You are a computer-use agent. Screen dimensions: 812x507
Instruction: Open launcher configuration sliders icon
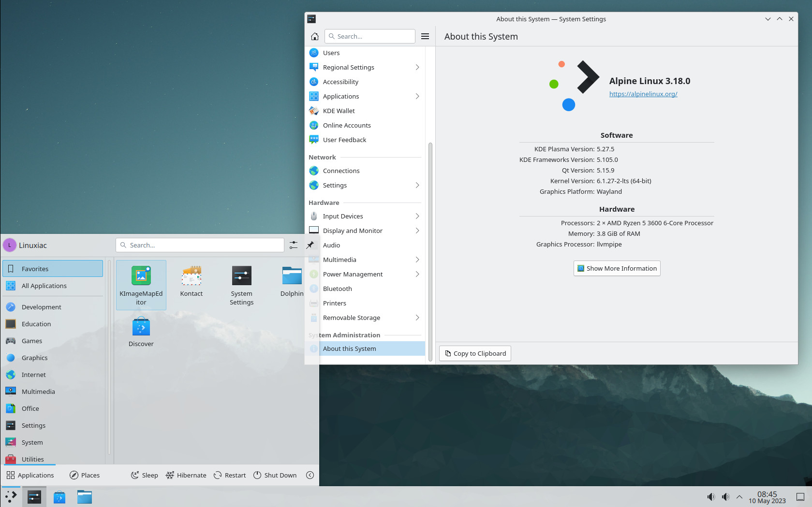point(294,245)
